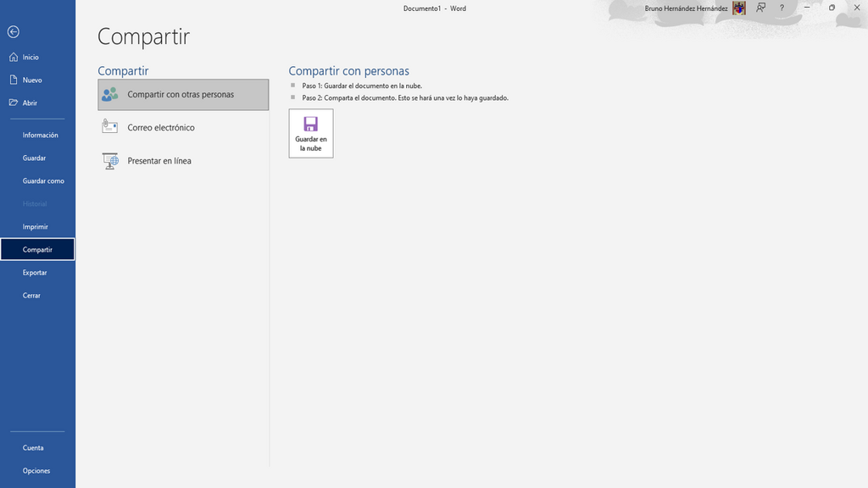Click the user account profile picture
Viewport: 868px width, 488px height.
click(739, 8)
